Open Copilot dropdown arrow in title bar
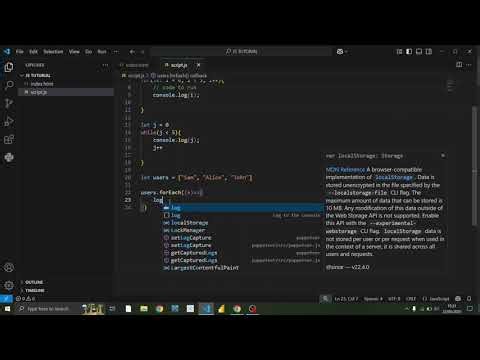 (346, 51)
